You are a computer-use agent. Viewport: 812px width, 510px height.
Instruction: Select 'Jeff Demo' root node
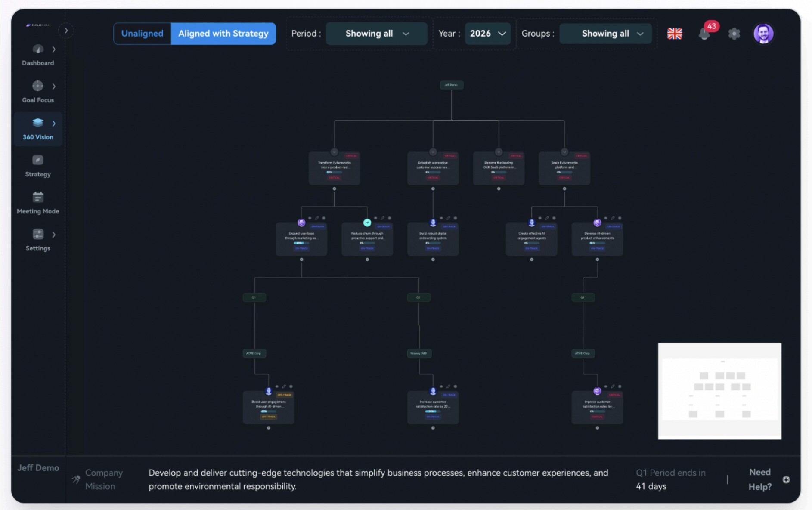[451, 85]
